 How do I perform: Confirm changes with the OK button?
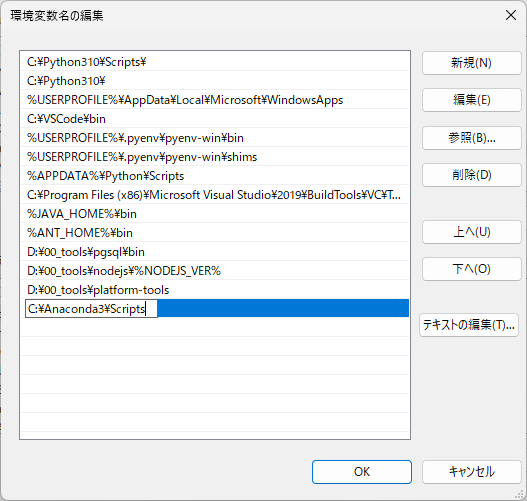(x=362, y=472)
